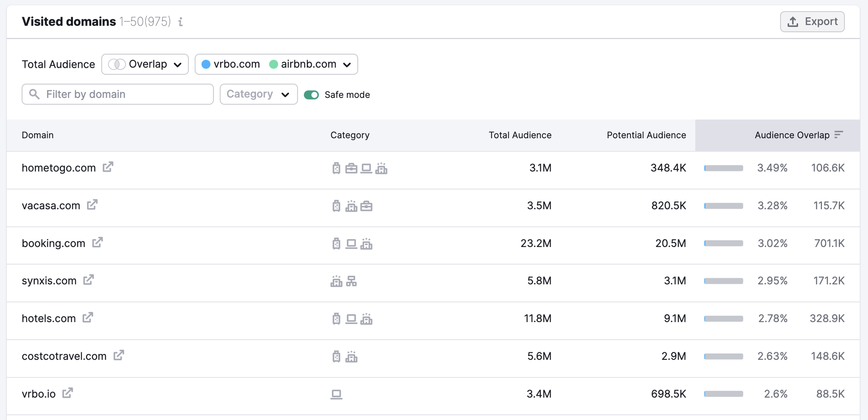The image size is (868, 420).
Task: Click laptop category icon in hotels.com row
Action: coord(351,319)
